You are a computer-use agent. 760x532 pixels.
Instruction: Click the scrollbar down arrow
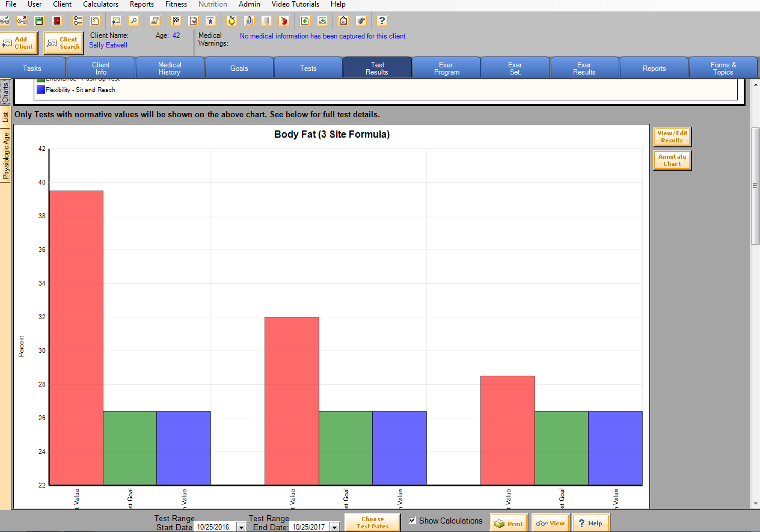[x=755, y=503]
